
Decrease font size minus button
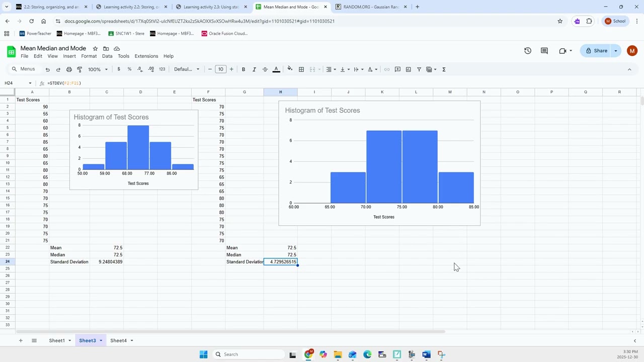pyautogui.click(x=210, y=69)
